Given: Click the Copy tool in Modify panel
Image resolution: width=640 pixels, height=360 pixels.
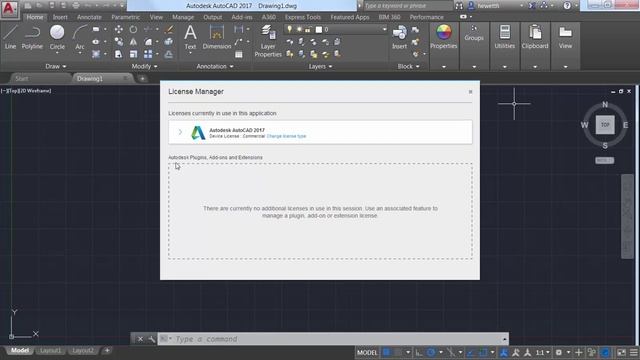Looking at the screenshot, I should (118, 42).
